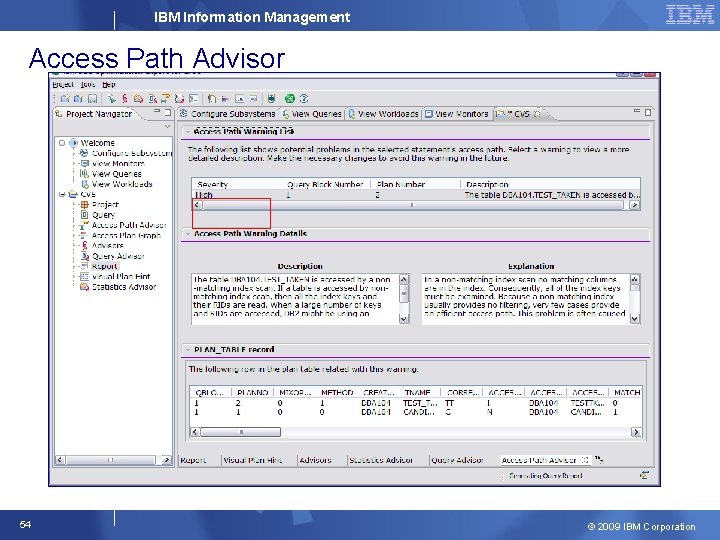Click the Explanation box scroll-down arrow
The height and width of the screenshot is (540, 720).
click(635, 318)
